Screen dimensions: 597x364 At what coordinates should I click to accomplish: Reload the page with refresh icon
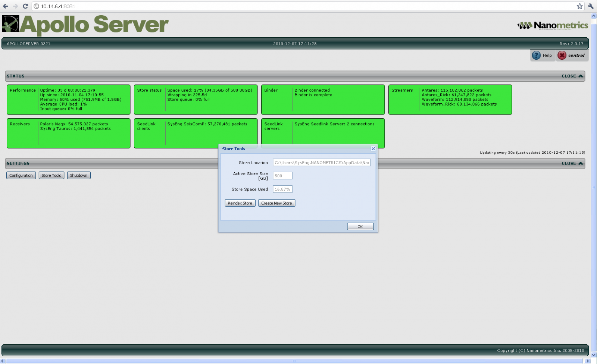pyautogui.click(x=25, y=6)
